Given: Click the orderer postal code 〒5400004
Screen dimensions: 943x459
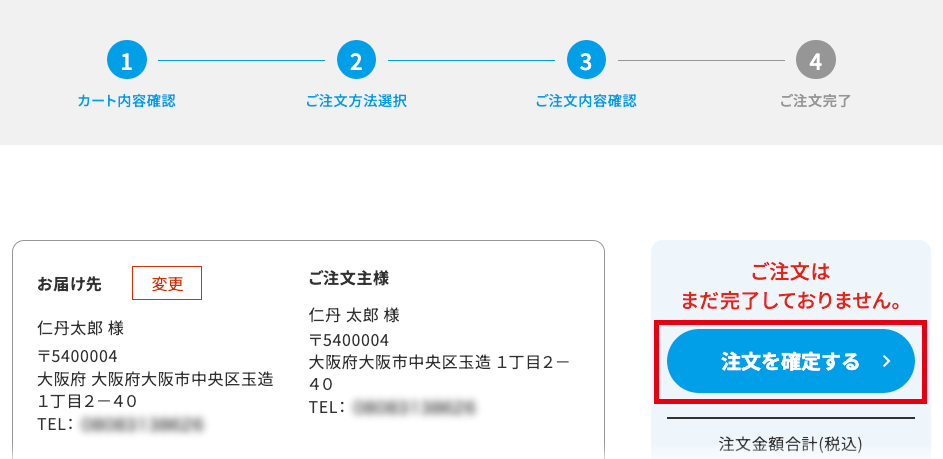Looking at the screenshot, I should [349, 340].
